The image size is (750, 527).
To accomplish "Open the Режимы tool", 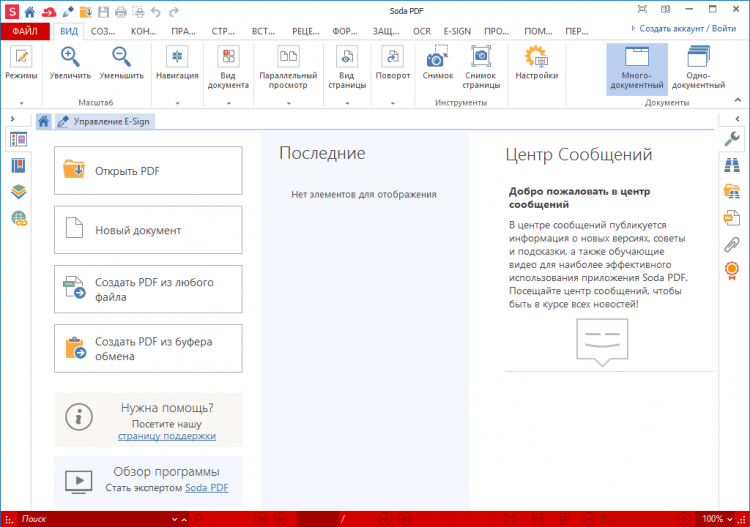I will coord(21,63).
